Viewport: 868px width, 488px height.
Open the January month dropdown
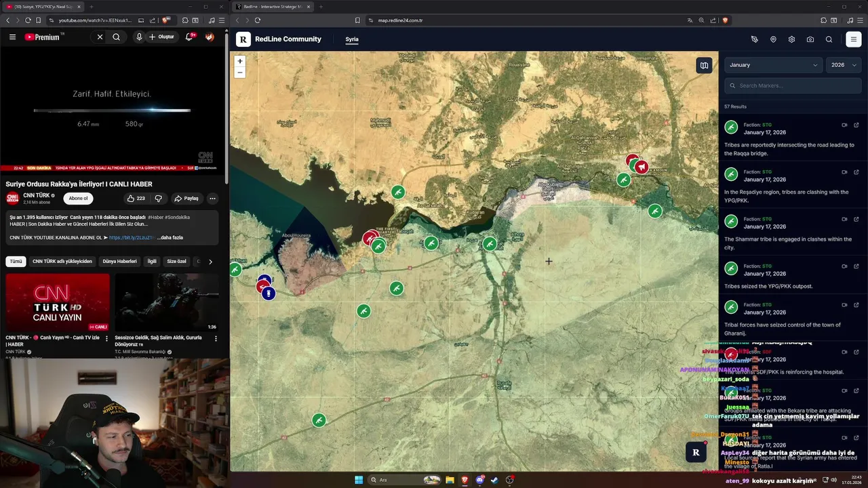(774, 65)
